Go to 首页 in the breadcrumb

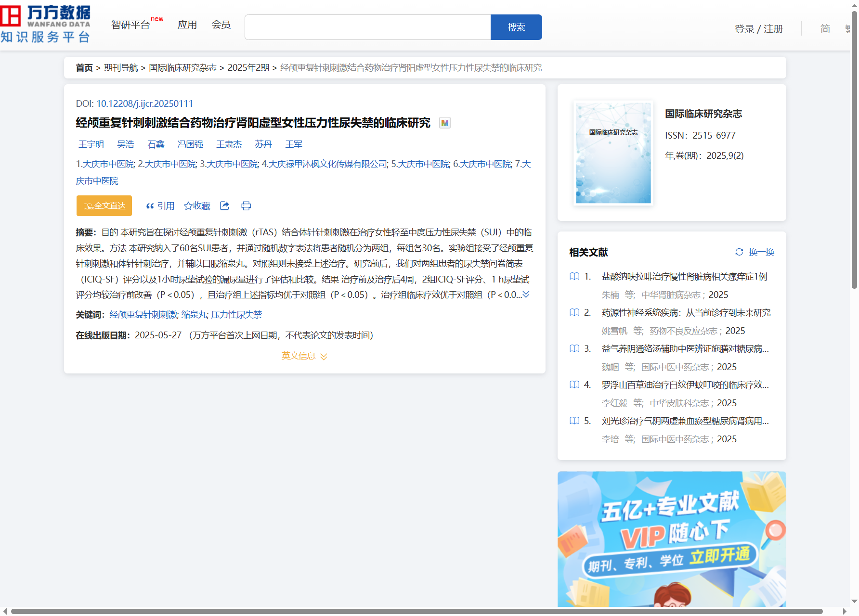(84, 68)
